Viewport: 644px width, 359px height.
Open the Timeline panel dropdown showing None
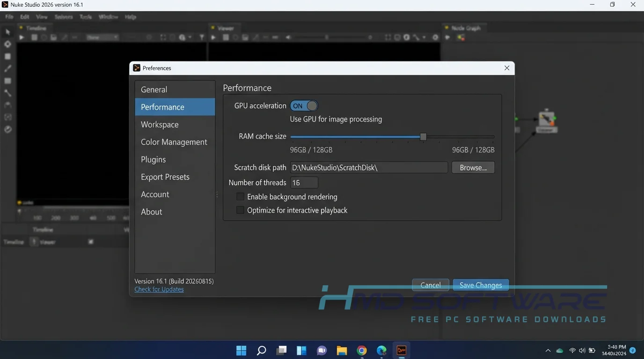pyautogui.click(x=102, y=37)
